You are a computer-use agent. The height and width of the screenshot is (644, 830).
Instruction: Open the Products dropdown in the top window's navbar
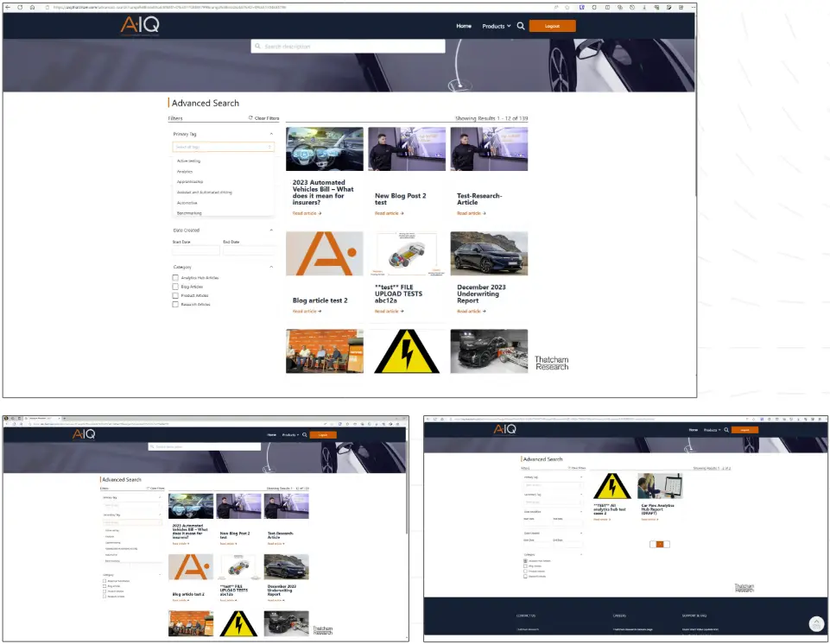[x=496, y=26]
